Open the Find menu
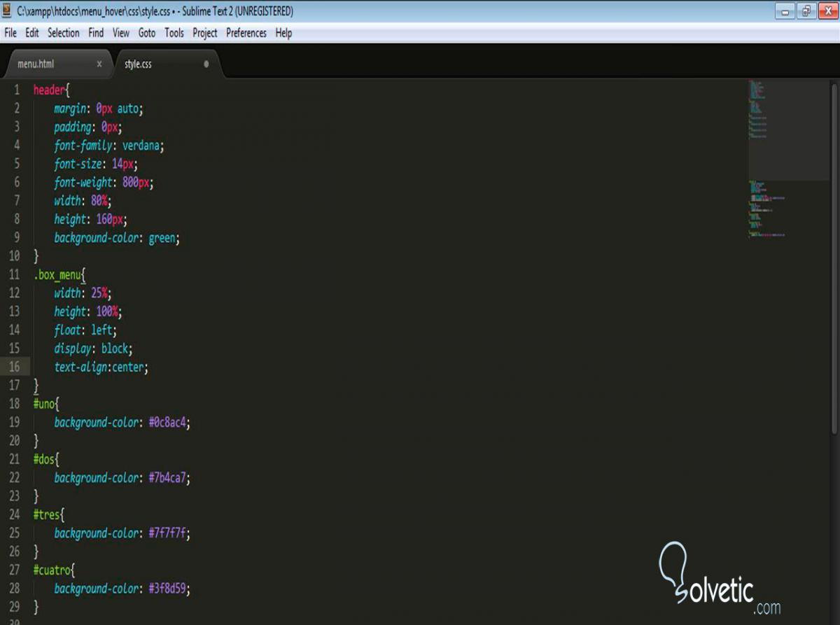 (96, 33)
